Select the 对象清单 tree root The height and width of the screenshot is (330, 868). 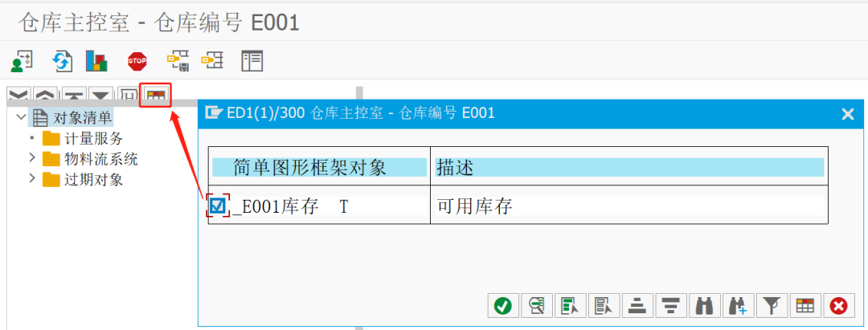pos(83,117)
